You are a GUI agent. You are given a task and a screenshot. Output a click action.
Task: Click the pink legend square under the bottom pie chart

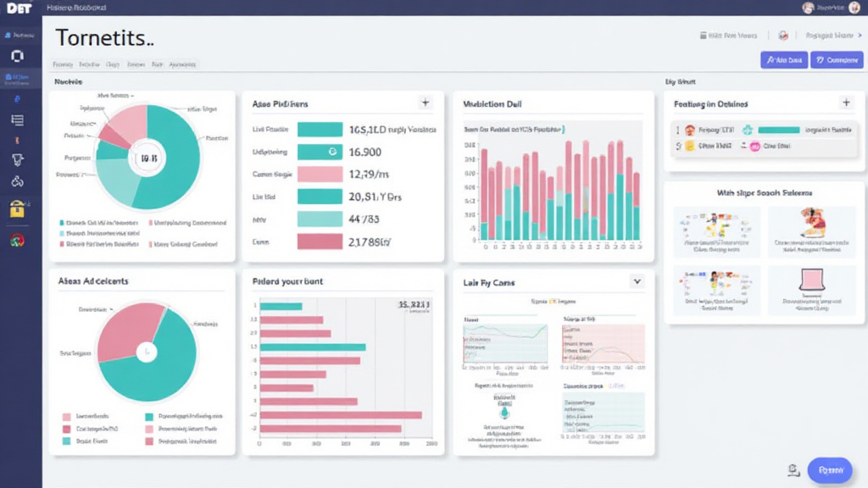pyautogui.click(x=66, y=417)
